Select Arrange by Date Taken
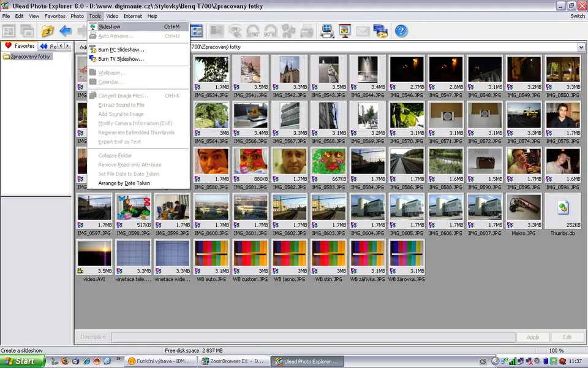588x368 pixels. tap(124, 183)
